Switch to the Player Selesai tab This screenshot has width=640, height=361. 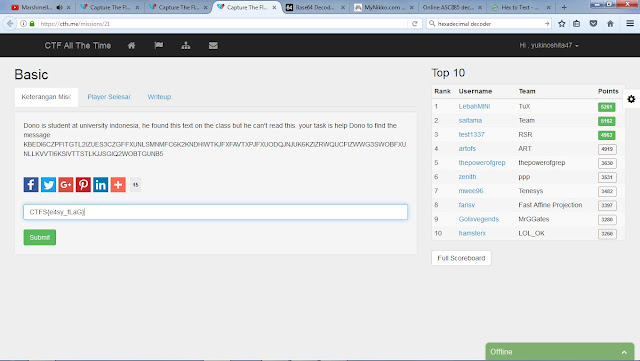(x=109, y=97)
